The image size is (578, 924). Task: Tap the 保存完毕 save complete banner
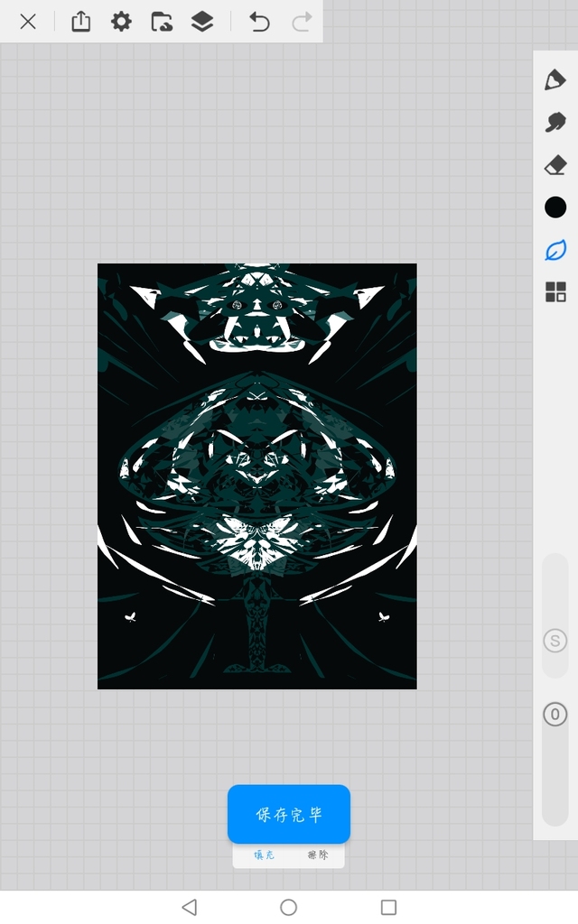(289, 814)
